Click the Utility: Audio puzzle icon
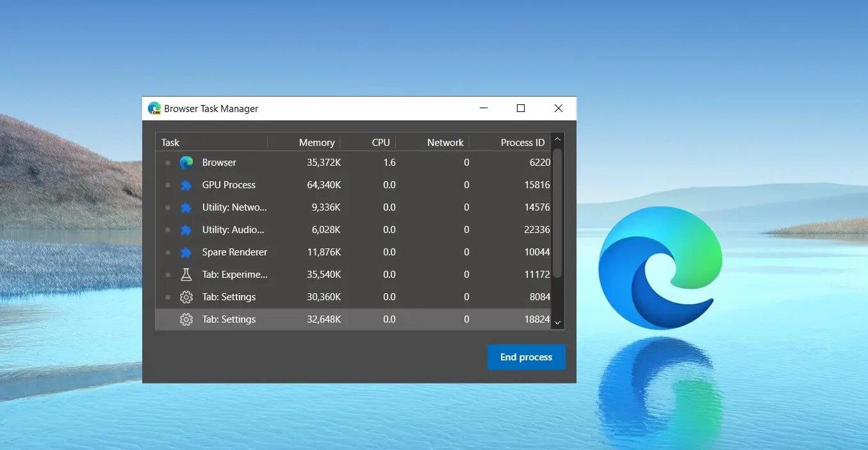The image size is (868, 450). click(x=186, y=230)
